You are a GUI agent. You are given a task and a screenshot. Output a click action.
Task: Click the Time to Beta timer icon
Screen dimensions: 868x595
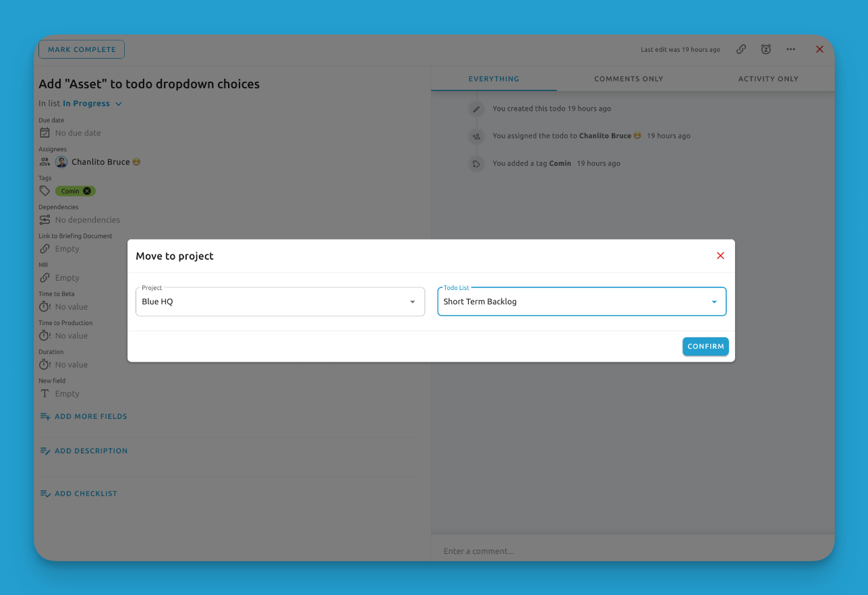(x=45, y=307)
